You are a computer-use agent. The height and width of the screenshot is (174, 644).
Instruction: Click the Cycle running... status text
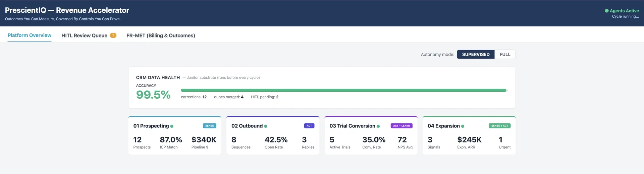coord(625,16)
